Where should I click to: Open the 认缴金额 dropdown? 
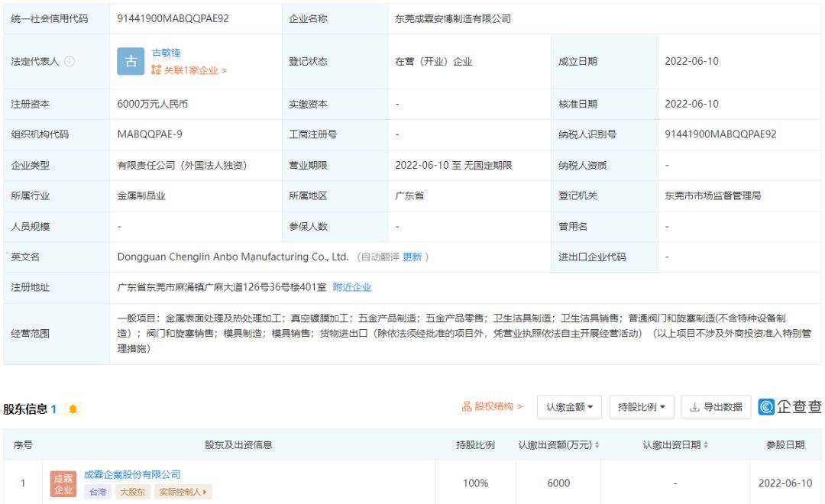(569, 407)
